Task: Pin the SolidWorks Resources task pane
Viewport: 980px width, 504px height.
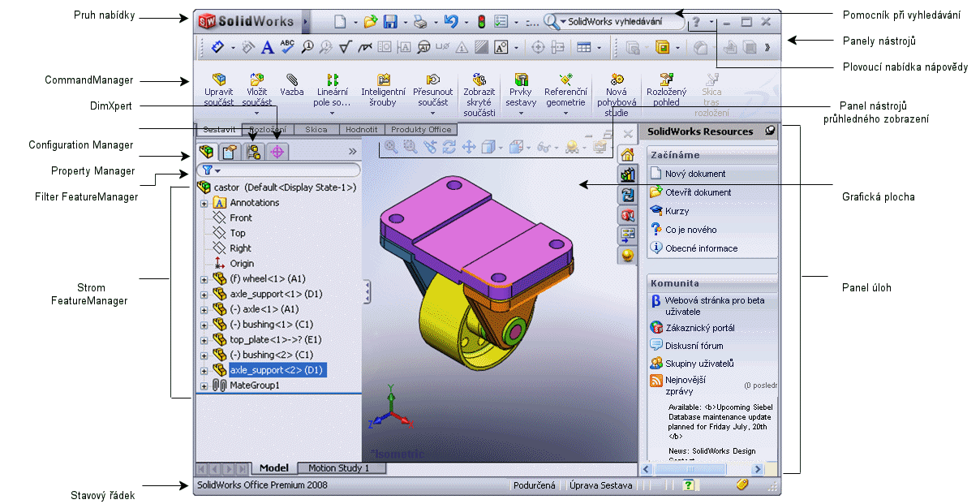Action: [x=770, y=131]
